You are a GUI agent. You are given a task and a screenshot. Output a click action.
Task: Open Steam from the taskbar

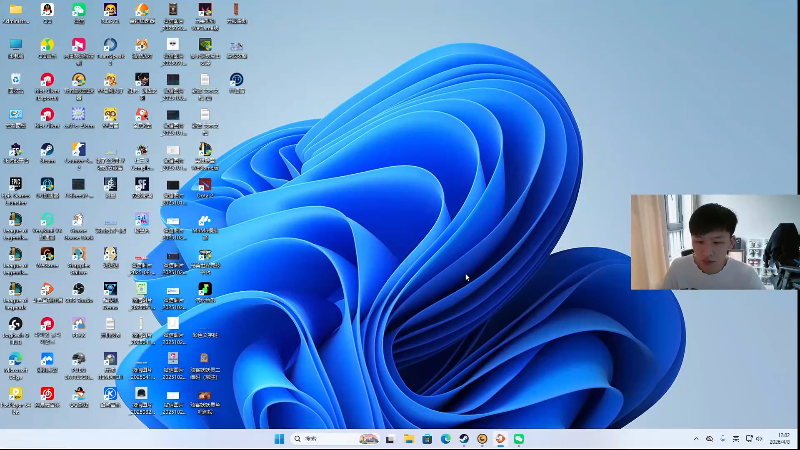click(464, 439)
